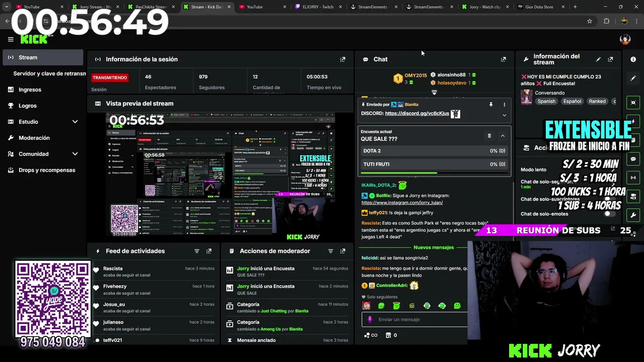The height and width of the screenshot is (362, 644).
Task: Open Logros in the sidebar
Action: (43, 106)
